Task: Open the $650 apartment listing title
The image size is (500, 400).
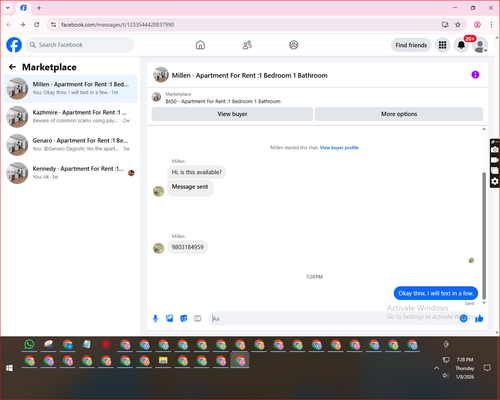Action: click(x=223, y=101)
